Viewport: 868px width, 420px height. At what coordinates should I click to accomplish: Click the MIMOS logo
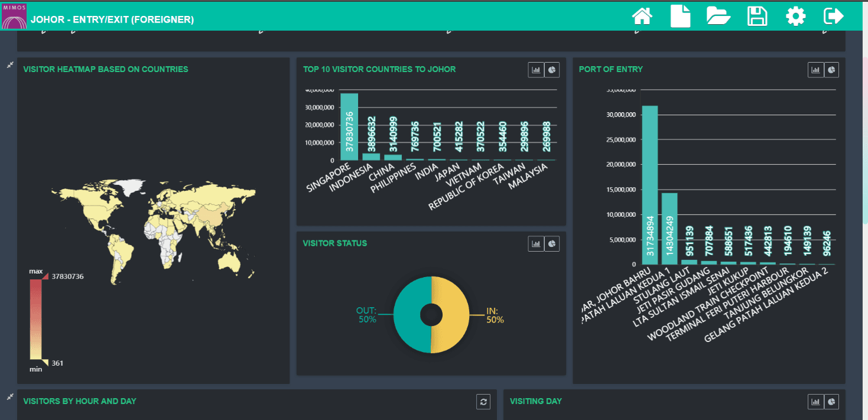[14, 16]
